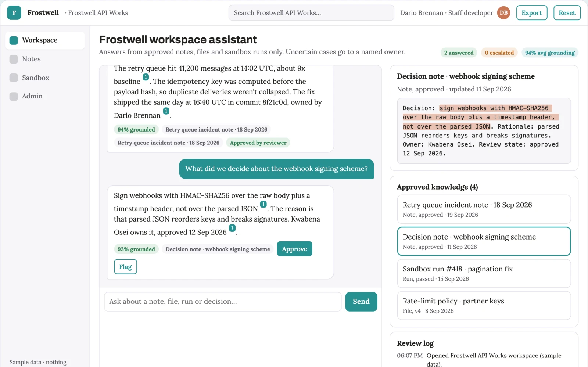
Task: Click the '2 answered' status badge
Action: point(459,53)
